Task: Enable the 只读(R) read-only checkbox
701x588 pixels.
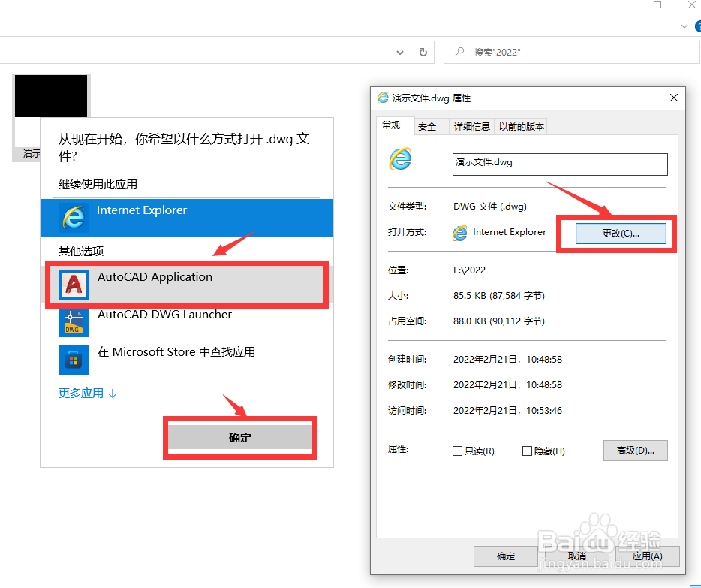Action: [x=457, y=451]
